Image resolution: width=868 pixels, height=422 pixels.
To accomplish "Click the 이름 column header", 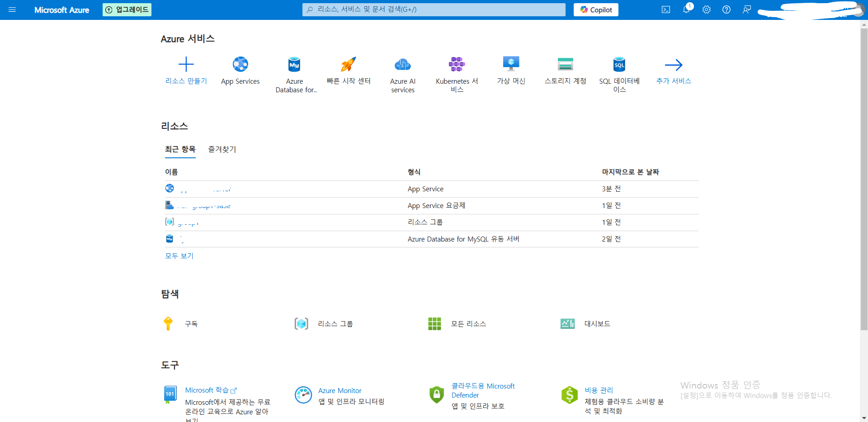I will [171, 172].
